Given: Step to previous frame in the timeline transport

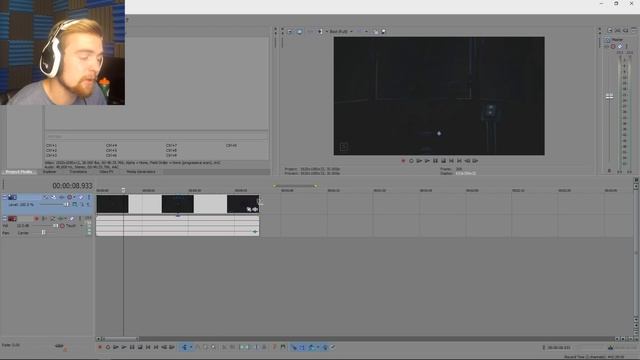Looking at the screenshot, I should (x=164, y=347).
